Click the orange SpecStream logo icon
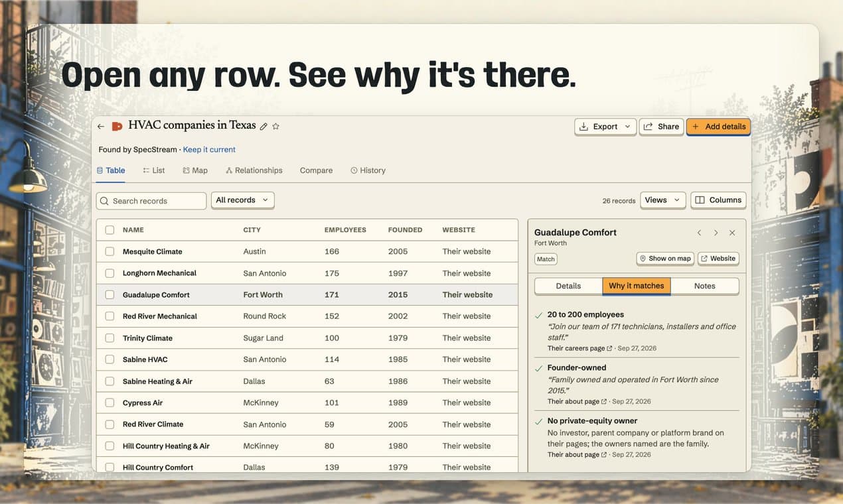 (x=117, y=126)
